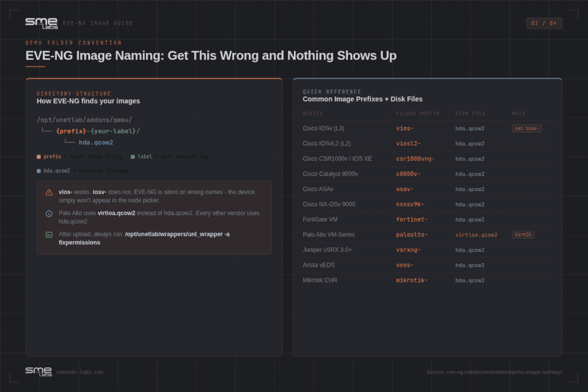Click the DIRECTORY STRUCTURE label
The height and width of the screenshot is (392, 588).
click(x=73, y=94)
